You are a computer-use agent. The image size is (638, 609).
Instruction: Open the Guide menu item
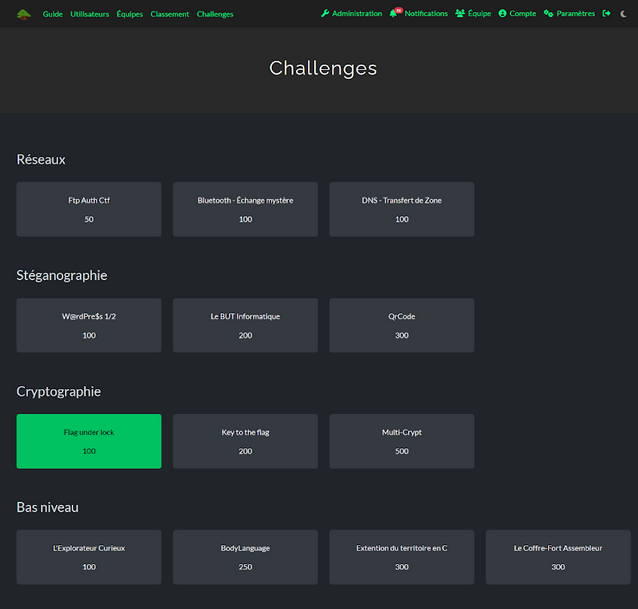coord(52,14)
